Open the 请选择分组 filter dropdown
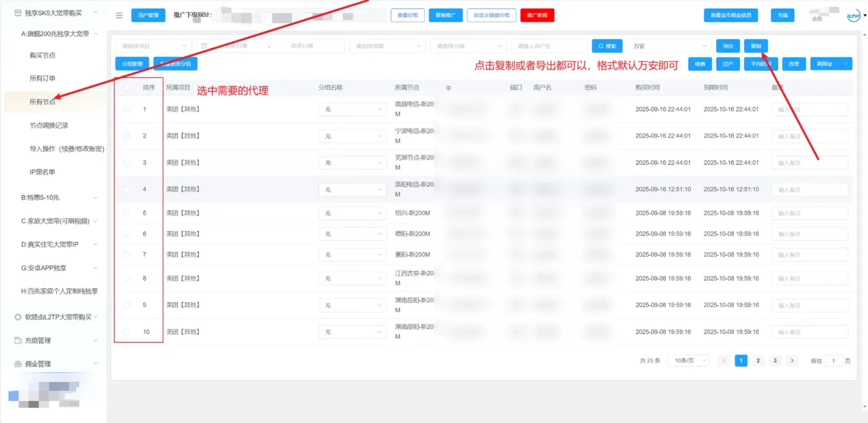Image resolution: width=868 pixels, height=423 pixels. (x=468, y=46)
